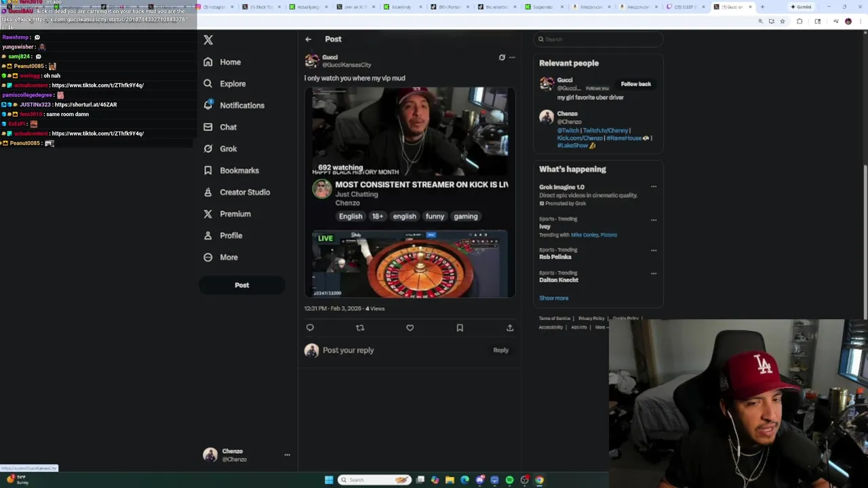
Task: Open Chrome from taskbar
Action: coord(539,480)
